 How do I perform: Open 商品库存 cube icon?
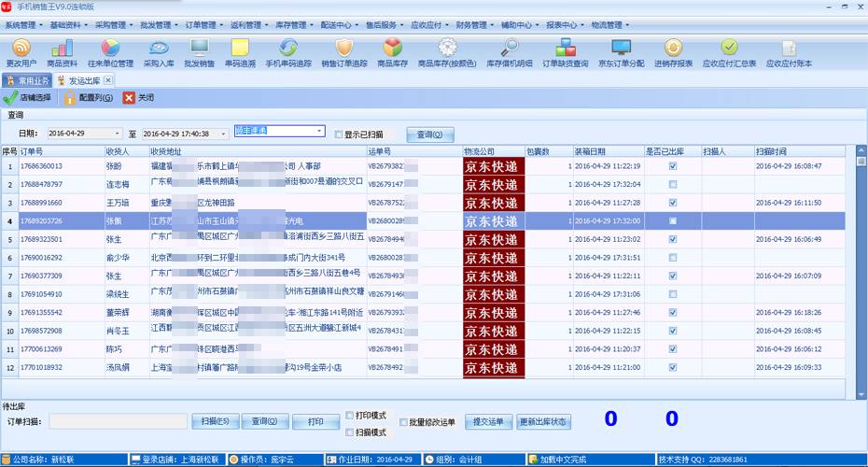(393, 53)
